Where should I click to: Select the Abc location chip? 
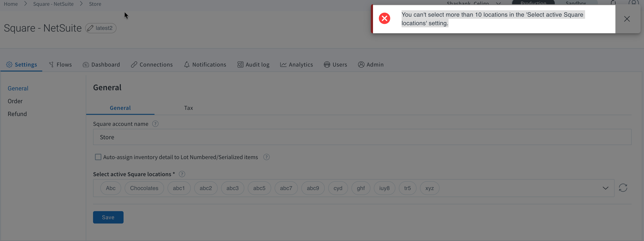click(111, 188)
